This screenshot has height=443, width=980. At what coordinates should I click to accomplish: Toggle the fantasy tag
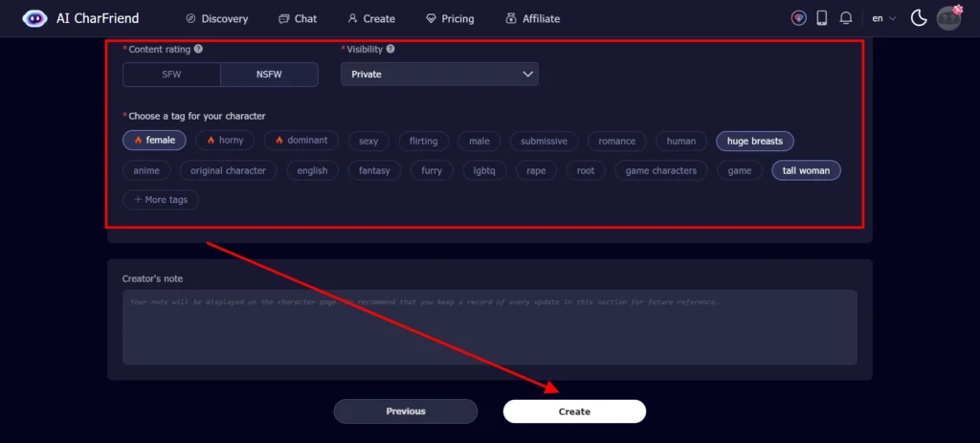pos(373,170)
